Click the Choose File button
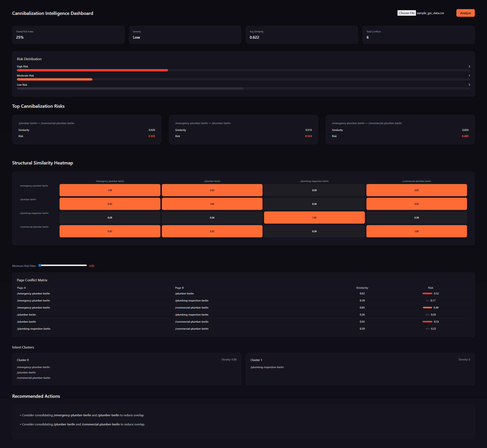The height and width of the screenshot is (448, 487). tap(406, 13)
